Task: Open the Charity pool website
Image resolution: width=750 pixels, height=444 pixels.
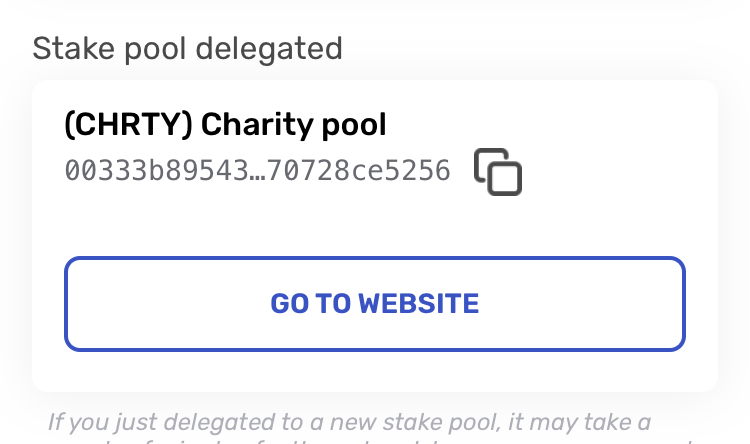Action: [375, 304]
